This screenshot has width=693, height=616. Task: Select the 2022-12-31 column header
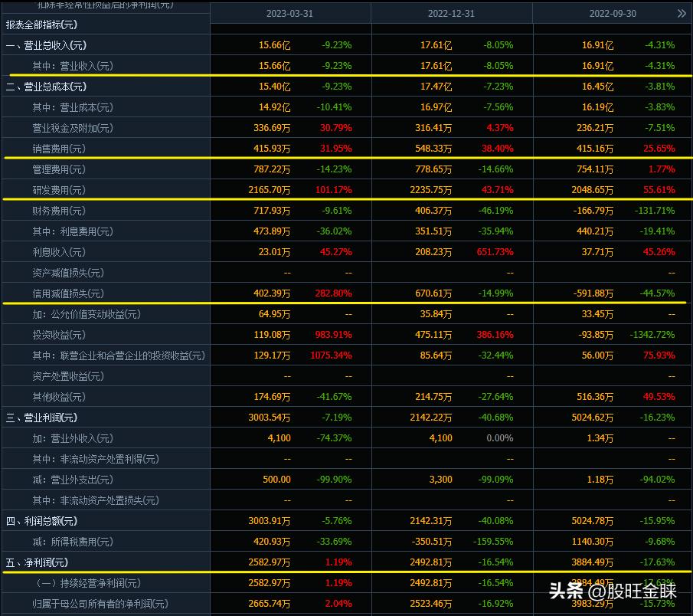coord(451,14)
